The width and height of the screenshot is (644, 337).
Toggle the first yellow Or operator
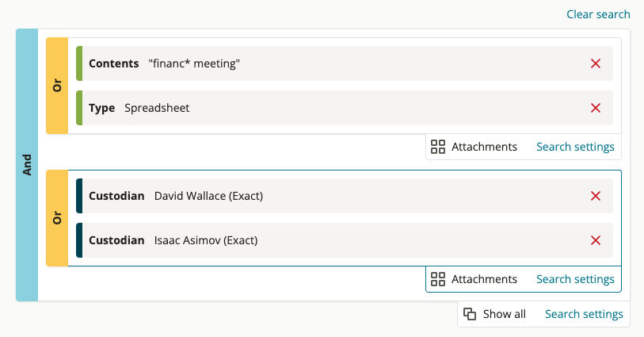pos(57,86)
